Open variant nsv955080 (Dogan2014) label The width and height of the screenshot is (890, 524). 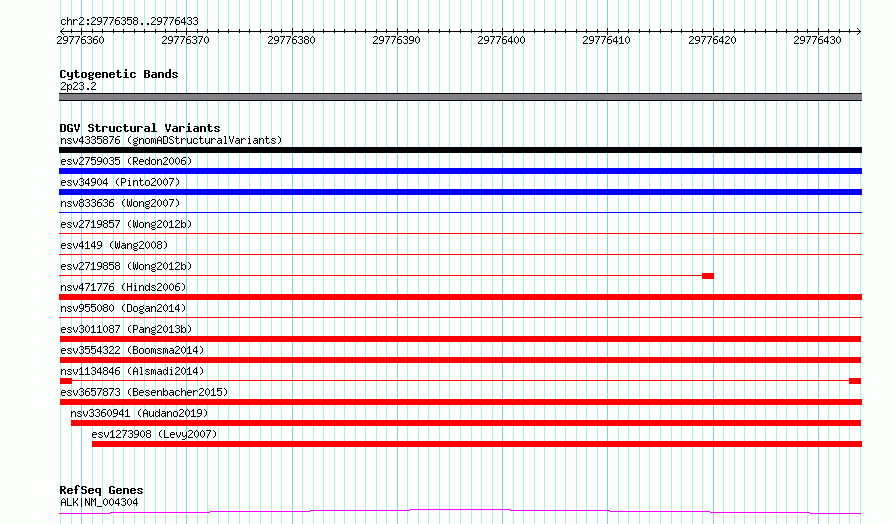pyautogui.click(x=123, y=308)
